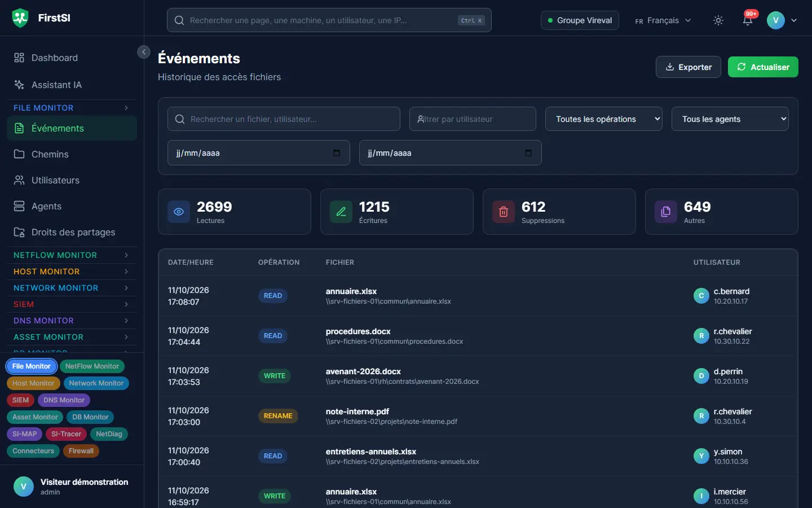
Task: Open the Agents page
Action: (72, 206)
